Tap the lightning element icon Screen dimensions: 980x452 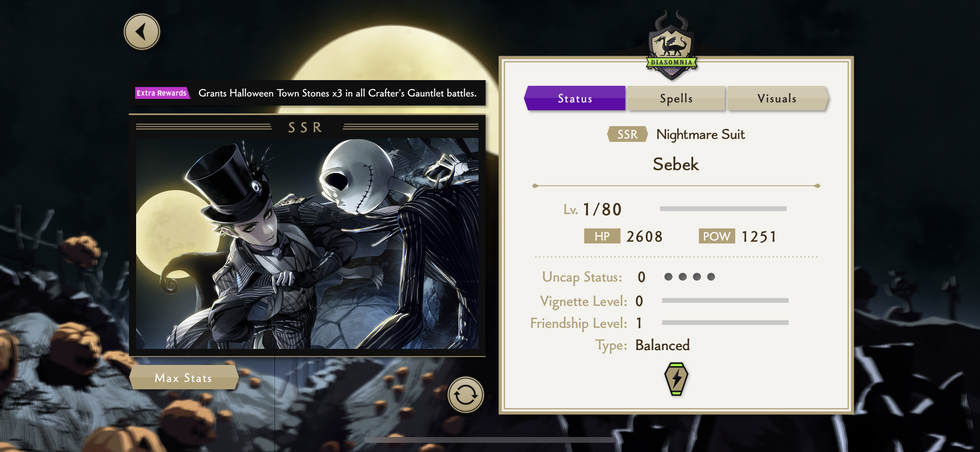(676, 379)
